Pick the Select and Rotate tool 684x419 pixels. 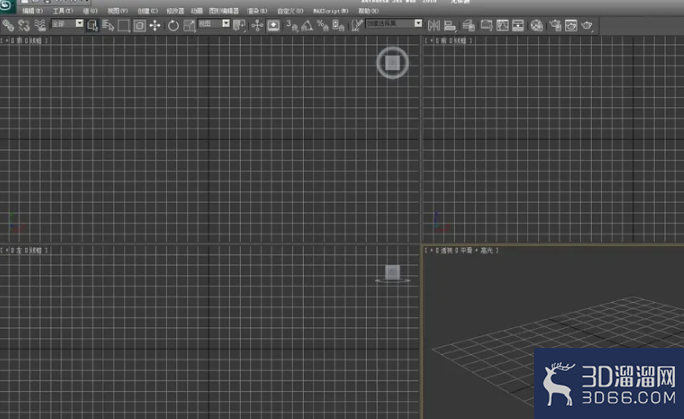[173, 25]
